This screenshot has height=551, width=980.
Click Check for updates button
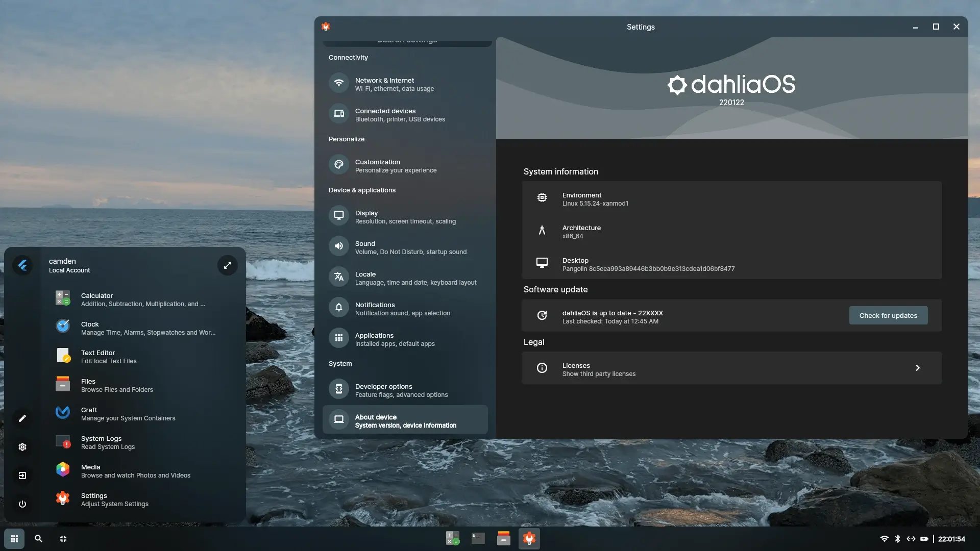[x=888, y=315]
